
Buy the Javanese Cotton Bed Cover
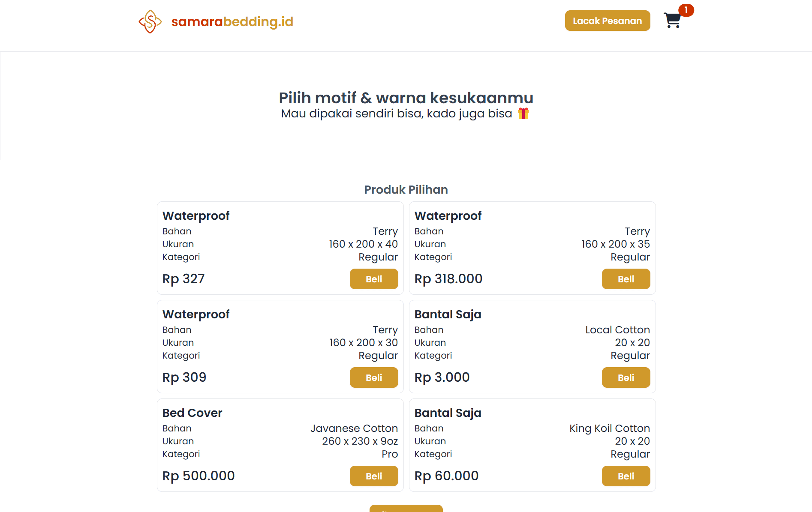tap(374, 476)
